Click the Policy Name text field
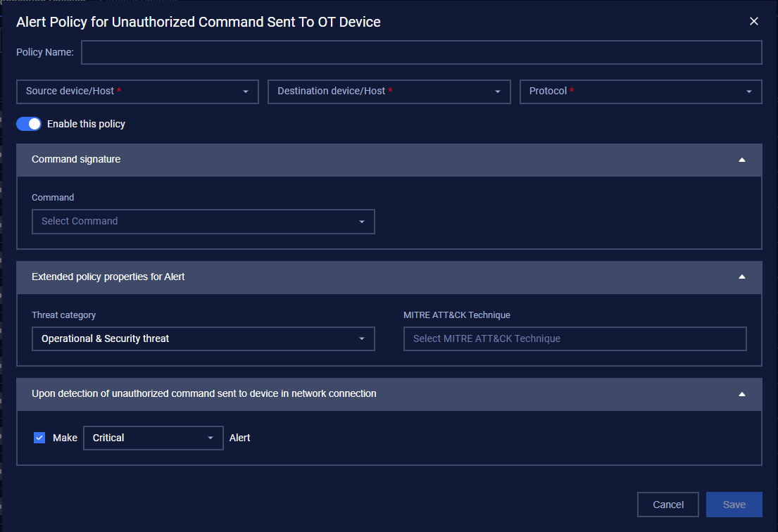 pos(421,53)
